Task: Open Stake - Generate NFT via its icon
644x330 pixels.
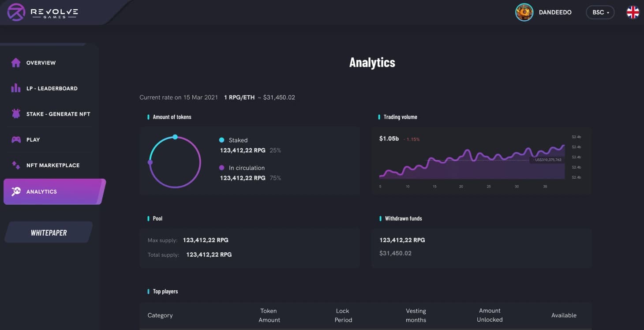Action: [x=15, y=113]
